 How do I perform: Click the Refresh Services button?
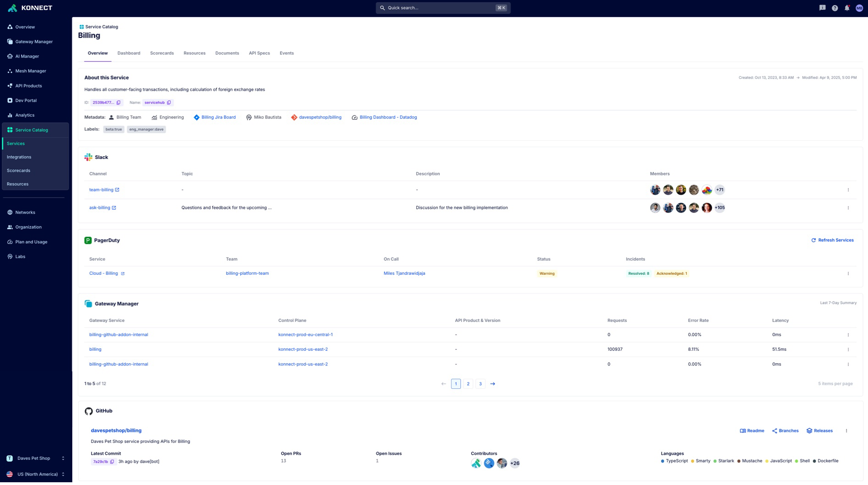[x=832, y=240]
